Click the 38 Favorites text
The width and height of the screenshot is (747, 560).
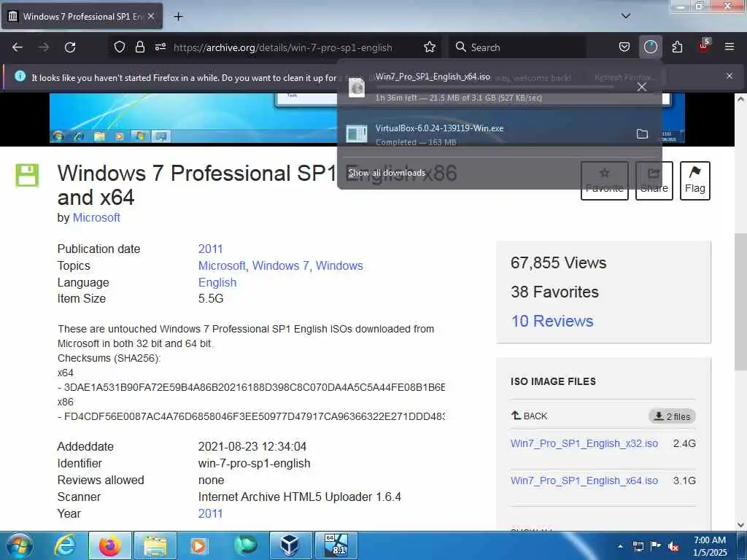pos(554,292)
